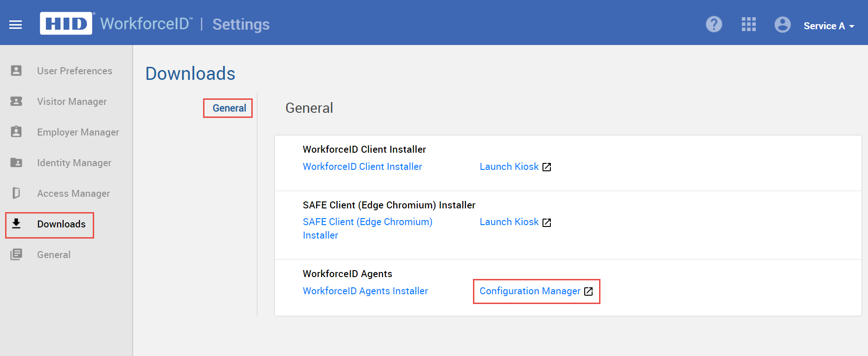868x356 pixels.
Task: Select Downloads in the sidebar
Action: click(x=61, y=224)
